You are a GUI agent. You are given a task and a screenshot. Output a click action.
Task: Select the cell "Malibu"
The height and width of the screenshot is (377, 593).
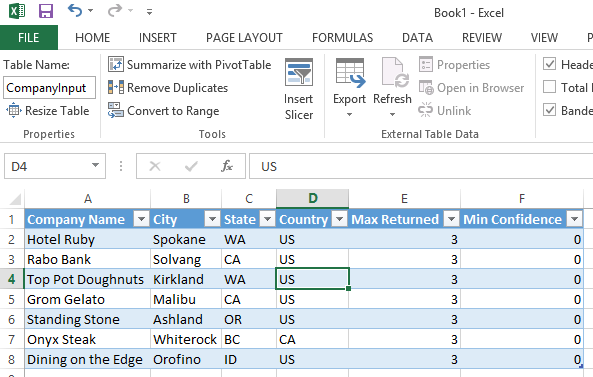(x=186, y=299)
